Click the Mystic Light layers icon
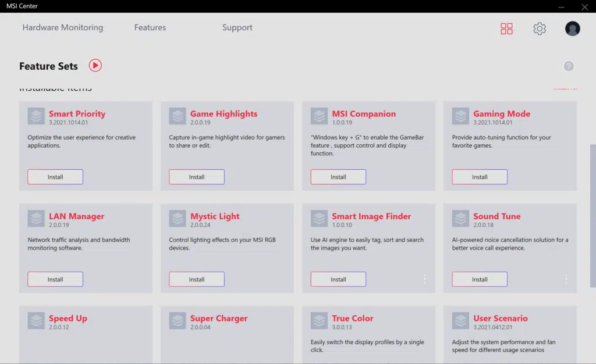Screen dimensions: 596x364 (178, 219)
